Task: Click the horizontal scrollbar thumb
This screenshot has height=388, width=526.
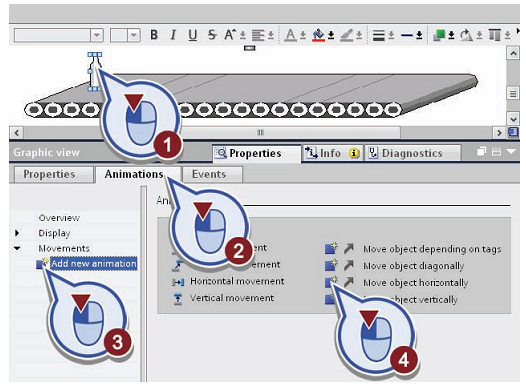Action: click(261, 132)
